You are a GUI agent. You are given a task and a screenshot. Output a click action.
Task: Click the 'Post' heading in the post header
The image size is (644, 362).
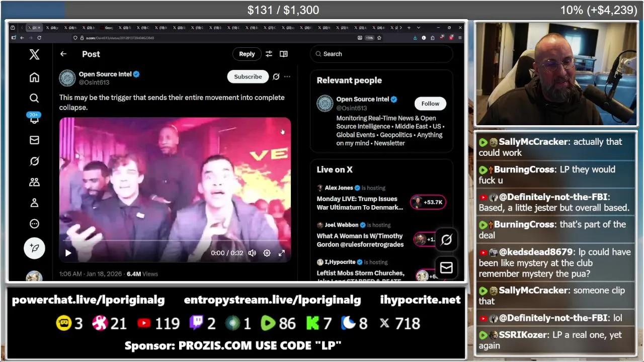point(91,54)
